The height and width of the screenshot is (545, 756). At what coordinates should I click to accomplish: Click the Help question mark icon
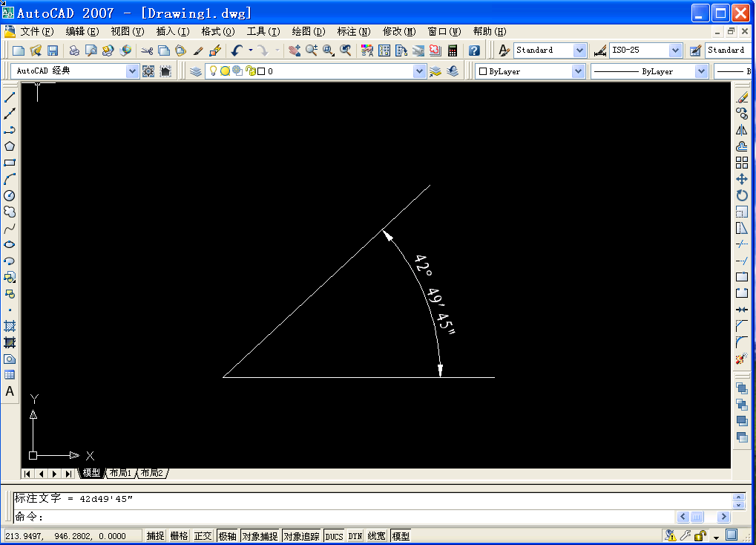point(474,50)
